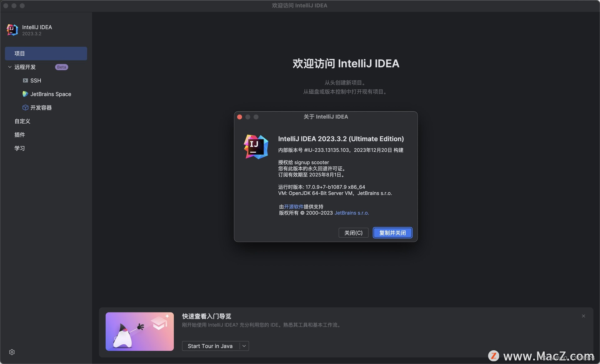600x364 pixels.
Task: Click the macOS menu bar area
Action: (300, 5)
